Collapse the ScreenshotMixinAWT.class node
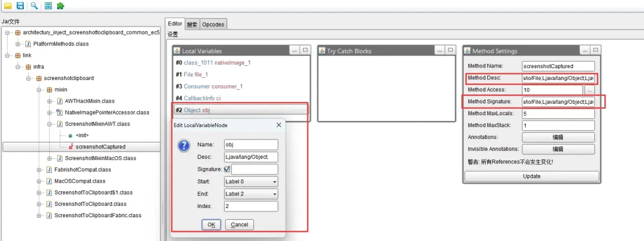The width and height of the screenshot is (644, 241). pos(50,124)
